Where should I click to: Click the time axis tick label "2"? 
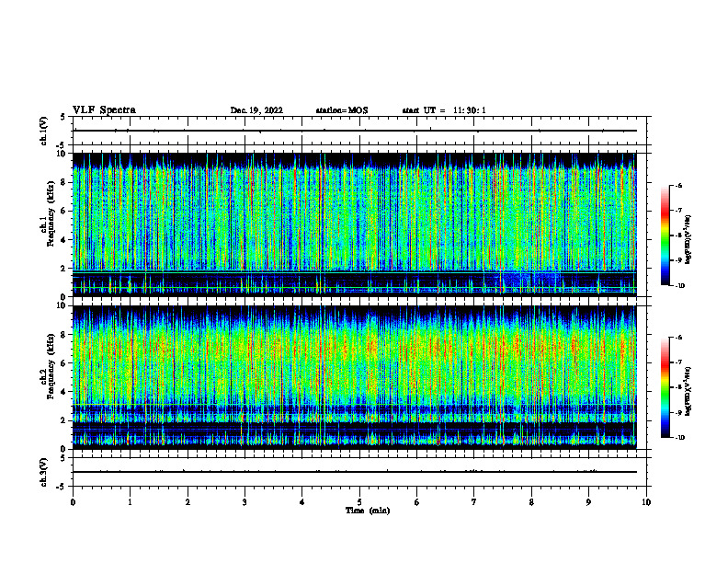[188, 502]
